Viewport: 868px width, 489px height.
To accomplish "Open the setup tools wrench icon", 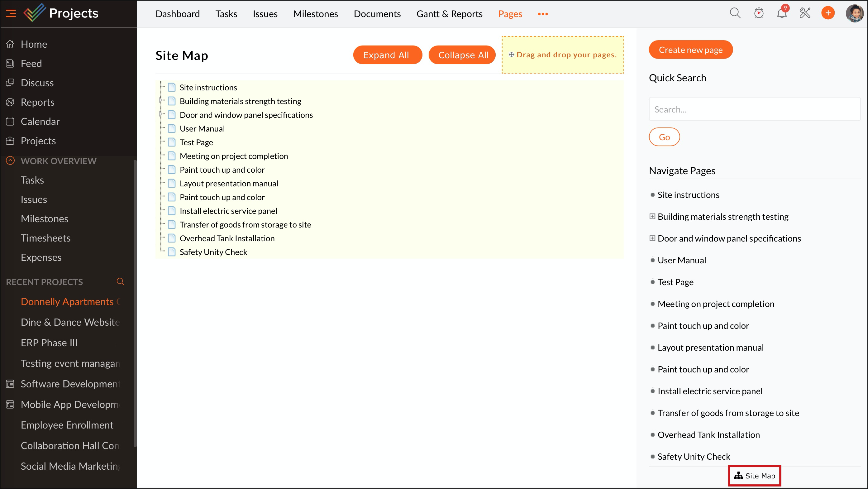I will [x=805, y=13].
